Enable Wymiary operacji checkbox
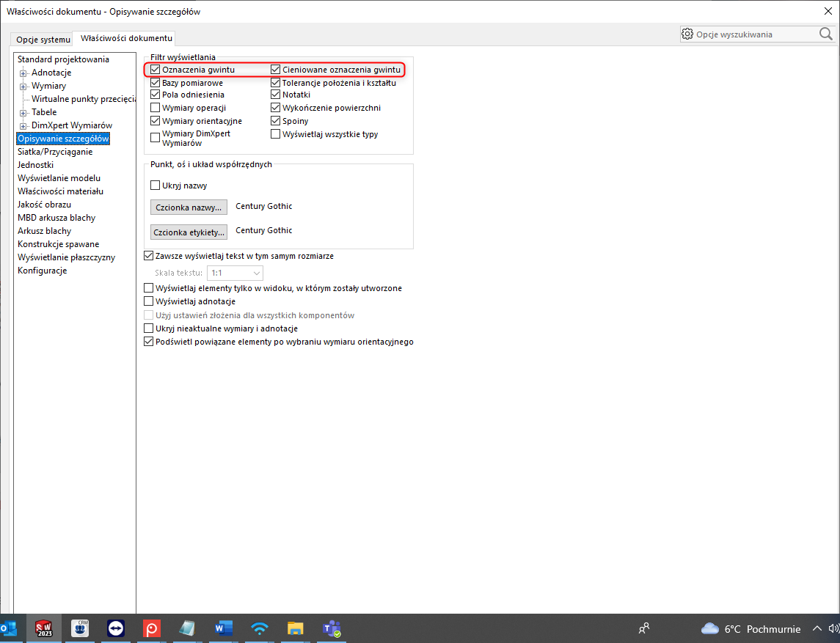This screenshot has width=840, height=643. pos(156,108)
